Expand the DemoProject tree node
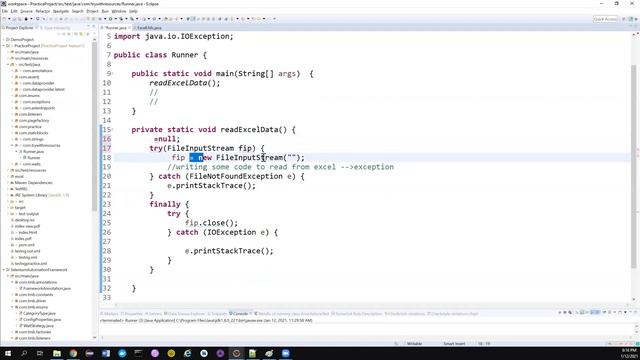Screen dimensions: 640x360 (4, 40)
